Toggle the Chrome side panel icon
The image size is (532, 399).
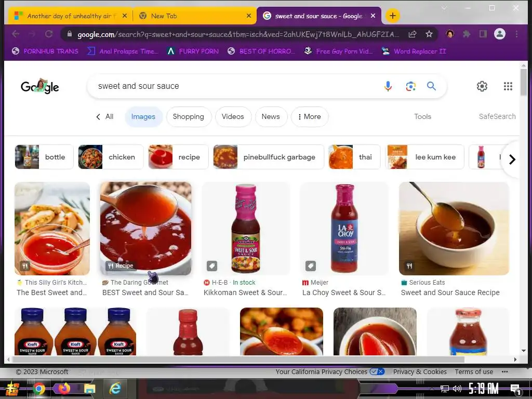point(483,34)
